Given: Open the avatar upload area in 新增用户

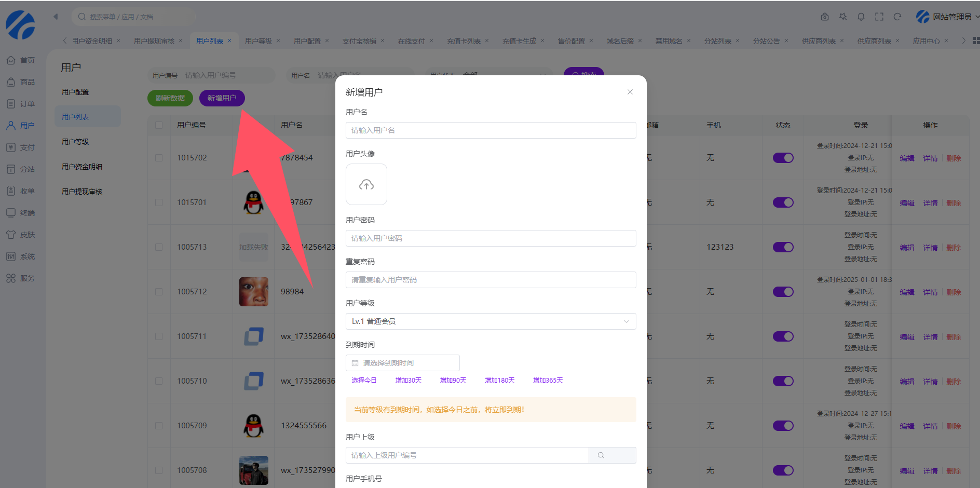Looking at the screenshot, I should pyautogui.click(x=366, y=184).
